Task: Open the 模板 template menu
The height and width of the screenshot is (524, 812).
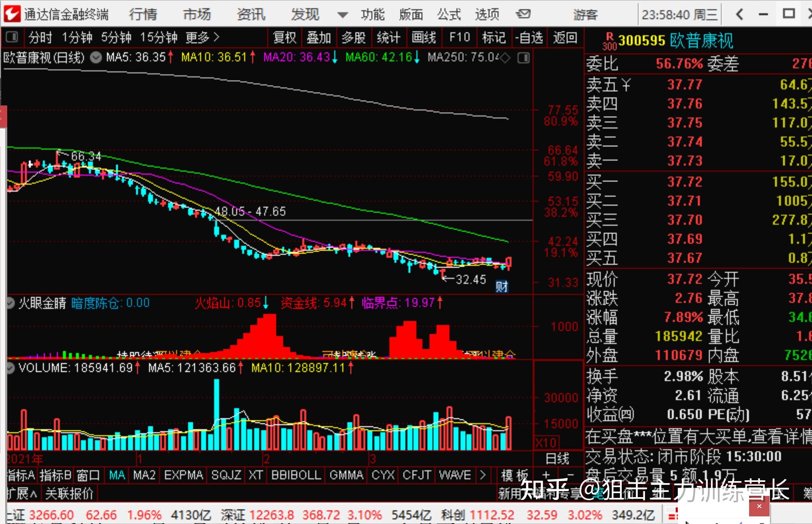Action: coord(515,475)
